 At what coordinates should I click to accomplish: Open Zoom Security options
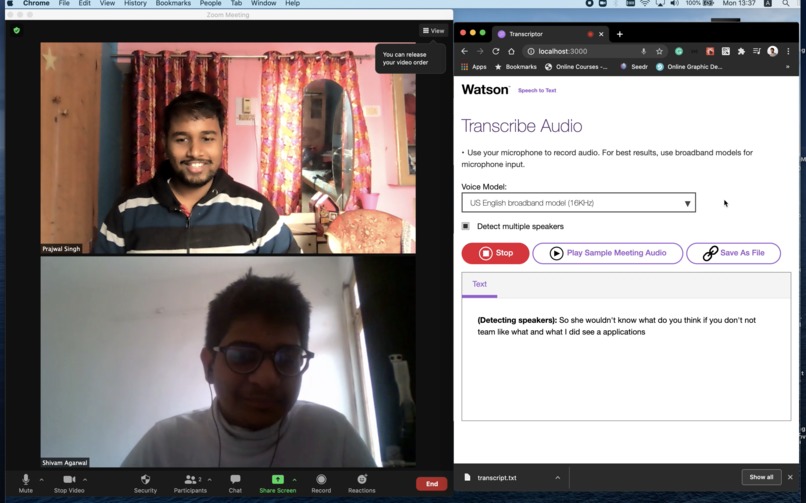pyautogui.click(x=145, y=483)
